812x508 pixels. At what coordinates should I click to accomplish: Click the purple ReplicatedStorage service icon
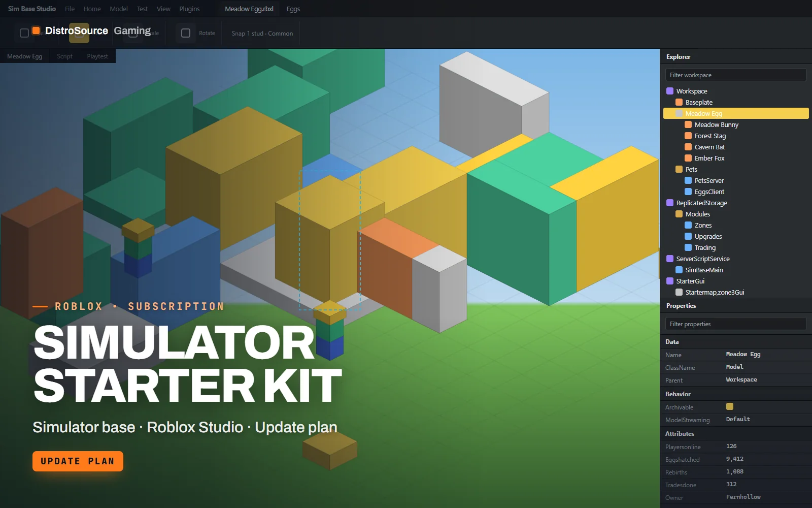click(x=670, y=203)
